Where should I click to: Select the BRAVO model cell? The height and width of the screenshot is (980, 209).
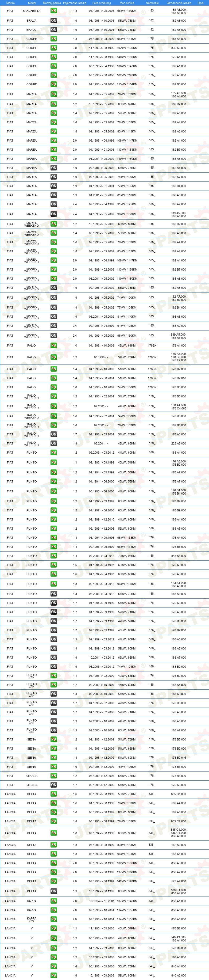tap(32, 30)
